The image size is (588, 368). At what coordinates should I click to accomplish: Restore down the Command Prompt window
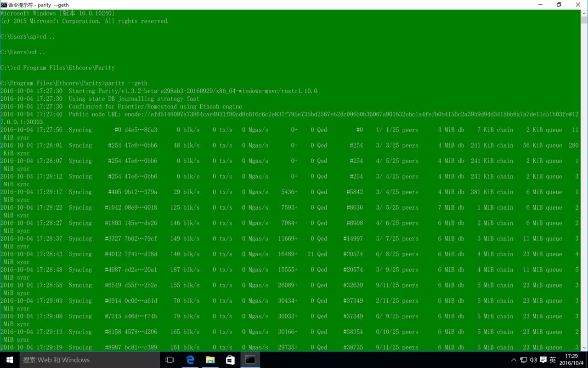click(x=559, y=5)
